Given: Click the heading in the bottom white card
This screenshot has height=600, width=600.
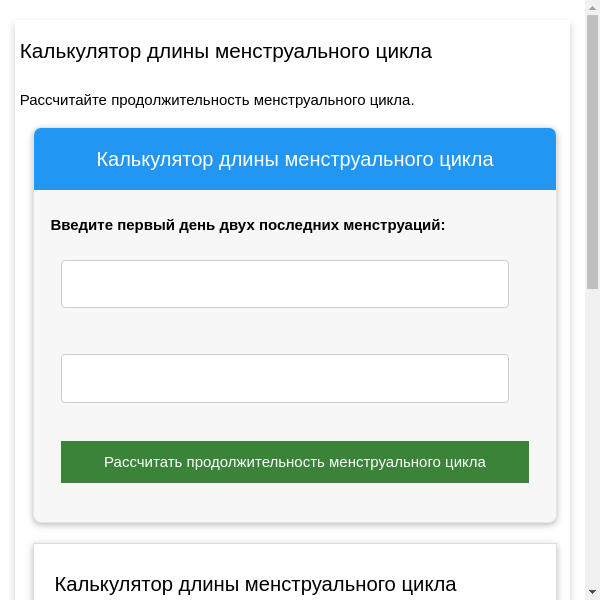Looking at the screenshot, I should 255,584.
